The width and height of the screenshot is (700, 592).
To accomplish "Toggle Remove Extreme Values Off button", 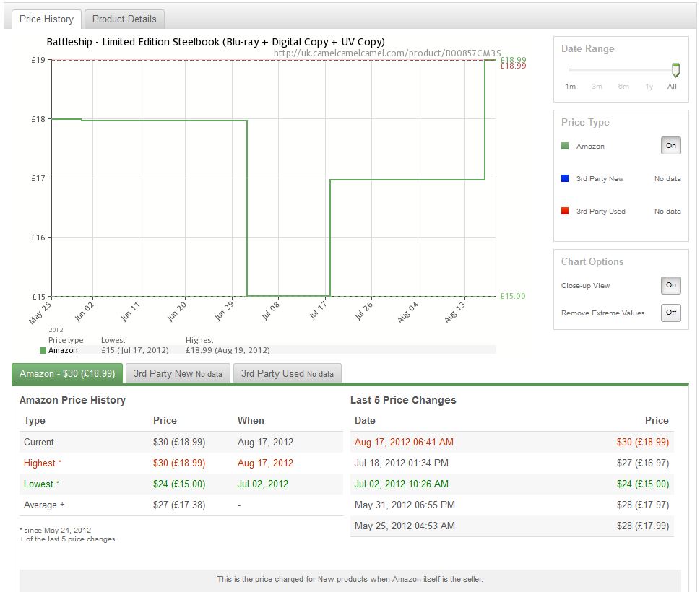I will [670, 313].
